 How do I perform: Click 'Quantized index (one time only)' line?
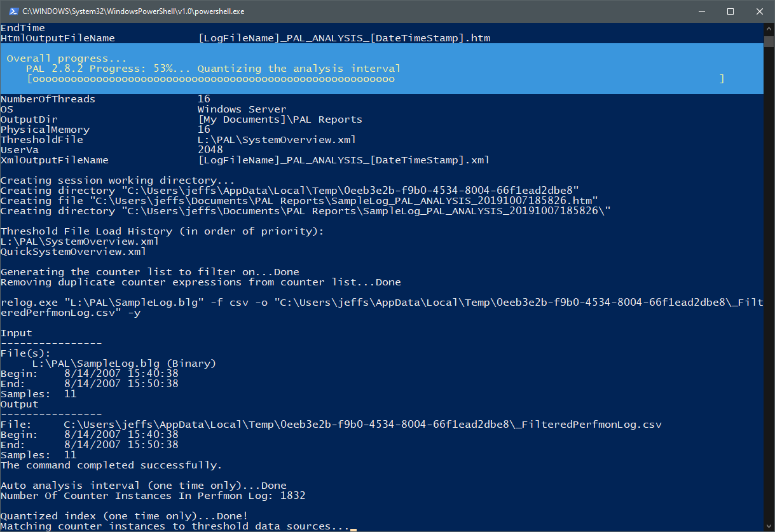(x=125, y=516)
